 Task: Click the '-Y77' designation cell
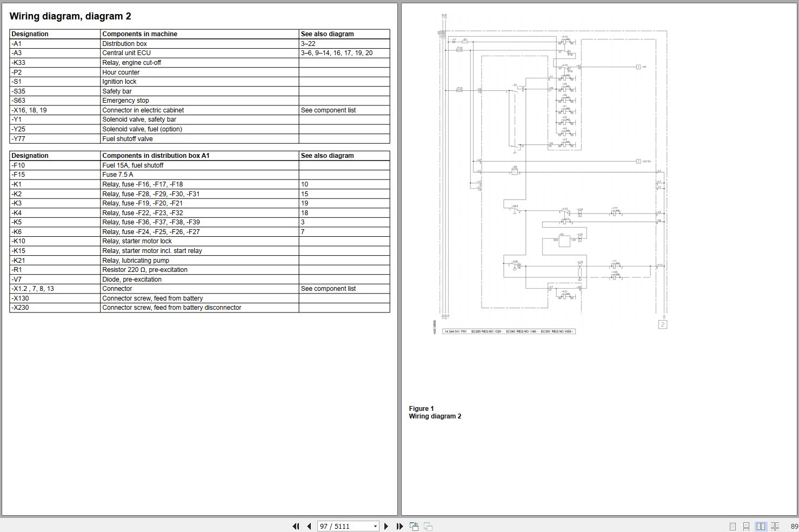click(x=55, y=139)
